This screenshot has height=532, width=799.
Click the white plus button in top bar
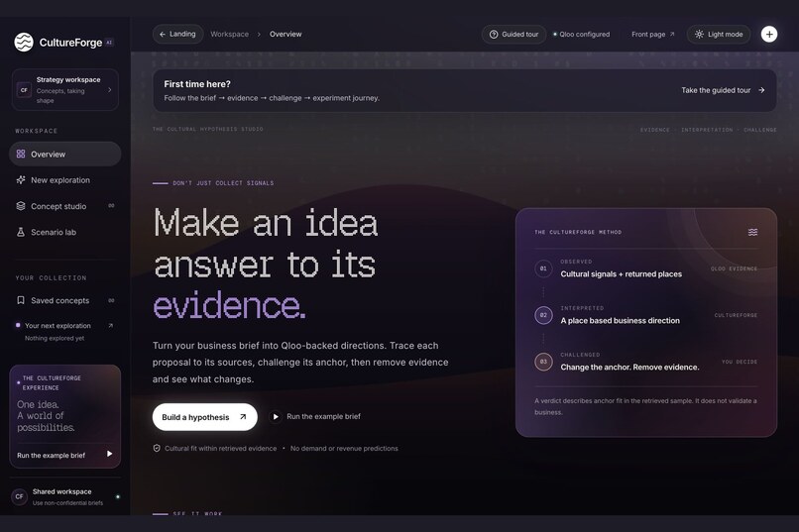pos(769,34)
